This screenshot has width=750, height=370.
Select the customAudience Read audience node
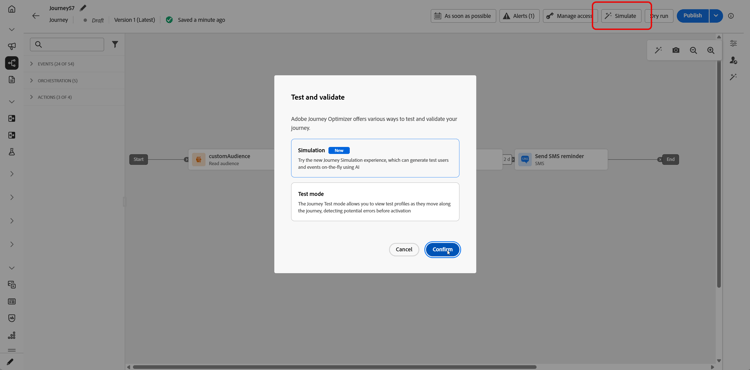coord(232,159)
